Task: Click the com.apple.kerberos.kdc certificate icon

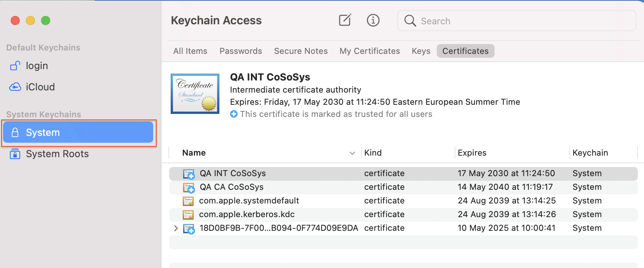Action: tap(188, 214)
